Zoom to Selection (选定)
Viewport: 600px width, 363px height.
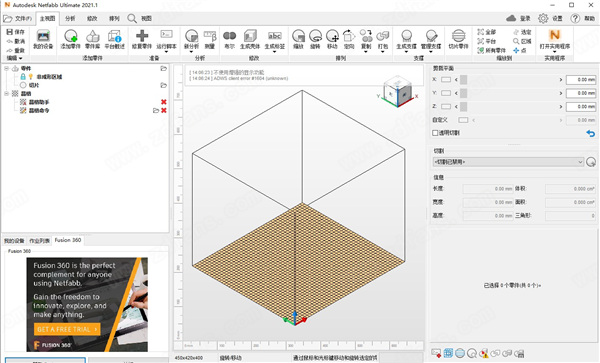pyautogui.click(x=522, y=32)
